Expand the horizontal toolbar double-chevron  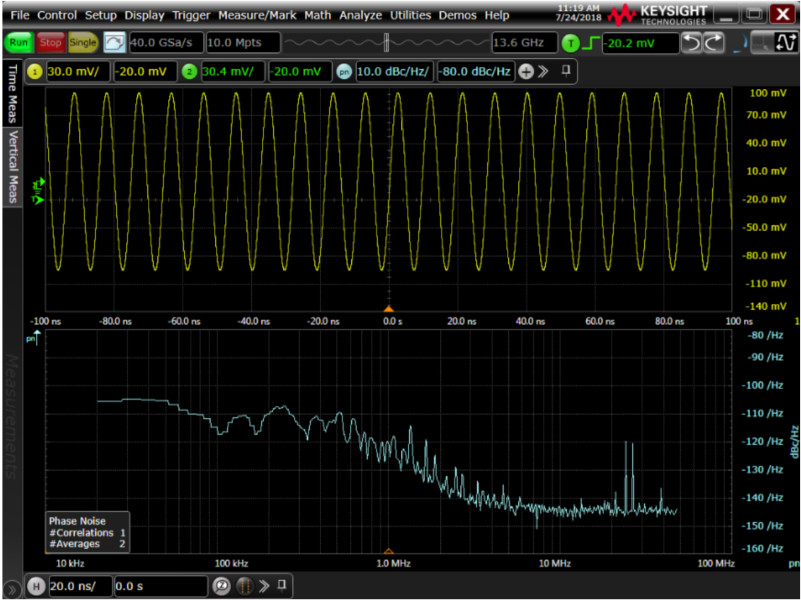point(264,585)
